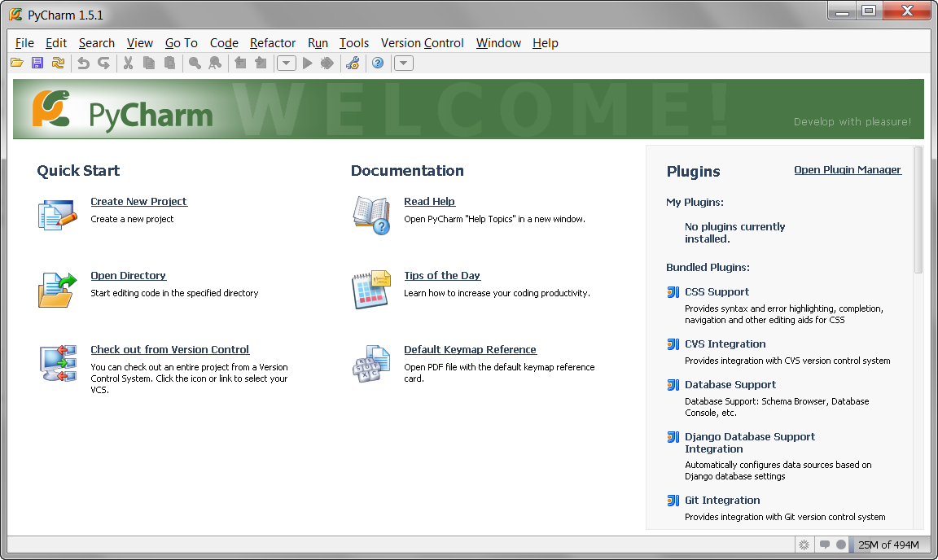Click the Undo arrow icon

click(x=83, y=63)
